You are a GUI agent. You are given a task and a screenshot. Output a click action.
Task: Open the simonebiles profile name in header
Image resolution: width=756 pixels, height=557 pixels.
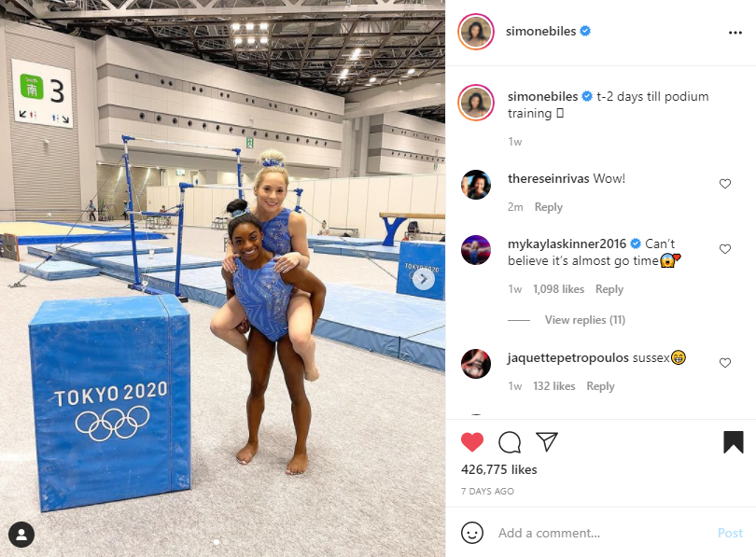click(x=540, y=32)
